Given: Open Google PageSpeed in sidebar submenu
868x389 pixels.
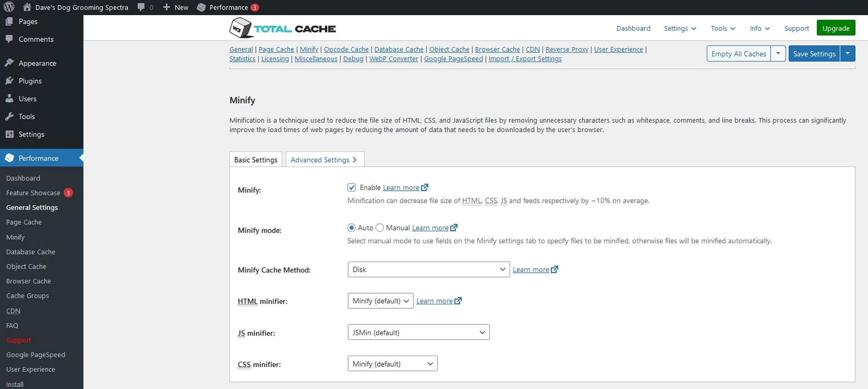Looking at the screenshot, I should [x=36, y=355].
